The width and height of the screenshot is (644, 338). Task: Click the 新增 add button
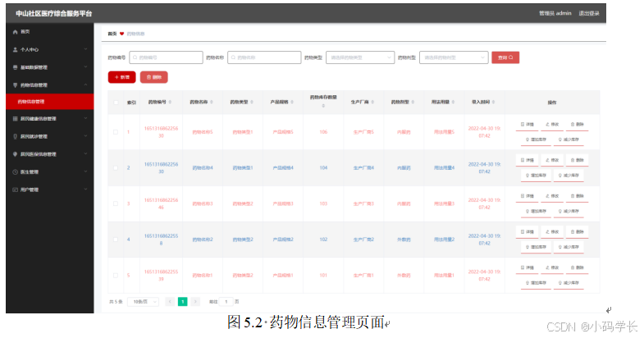click(x=122, y=77)
